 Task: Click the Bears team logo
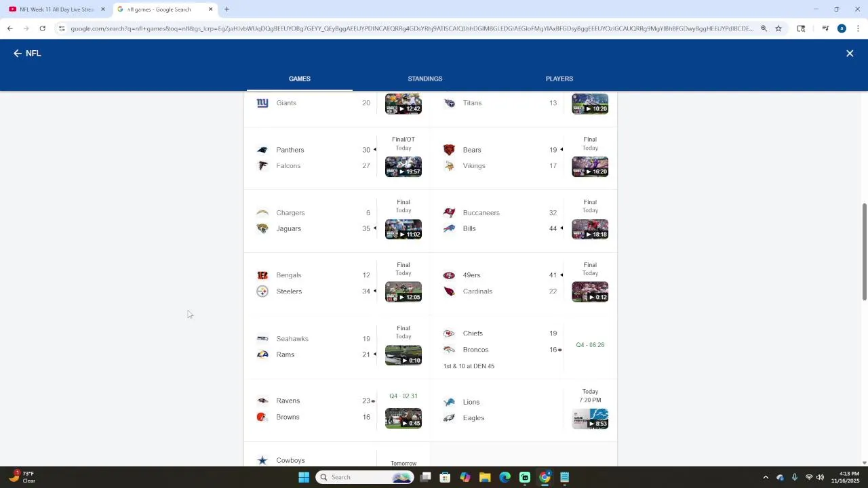[x=449, y=150]
